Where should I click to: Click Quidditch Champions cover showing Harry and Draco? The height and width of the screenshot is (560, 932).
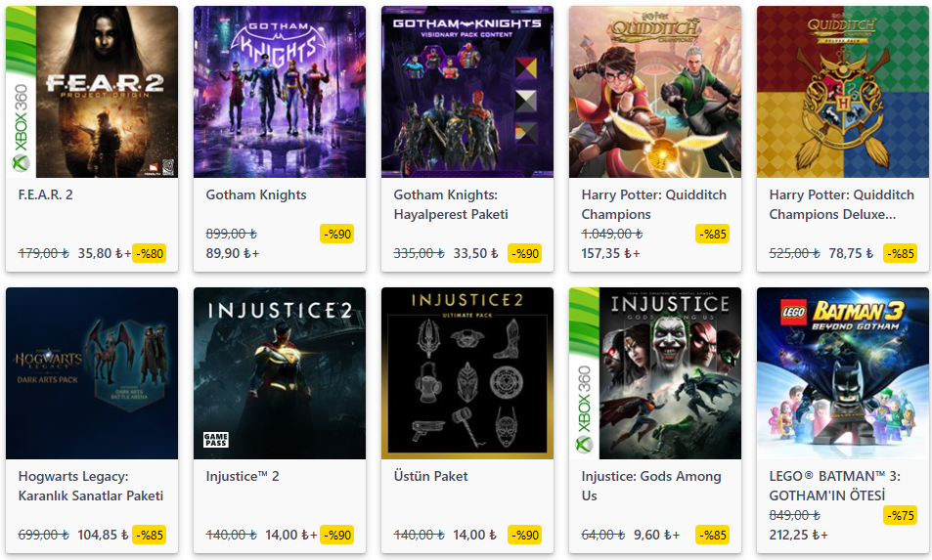click(x=655, y=92)
